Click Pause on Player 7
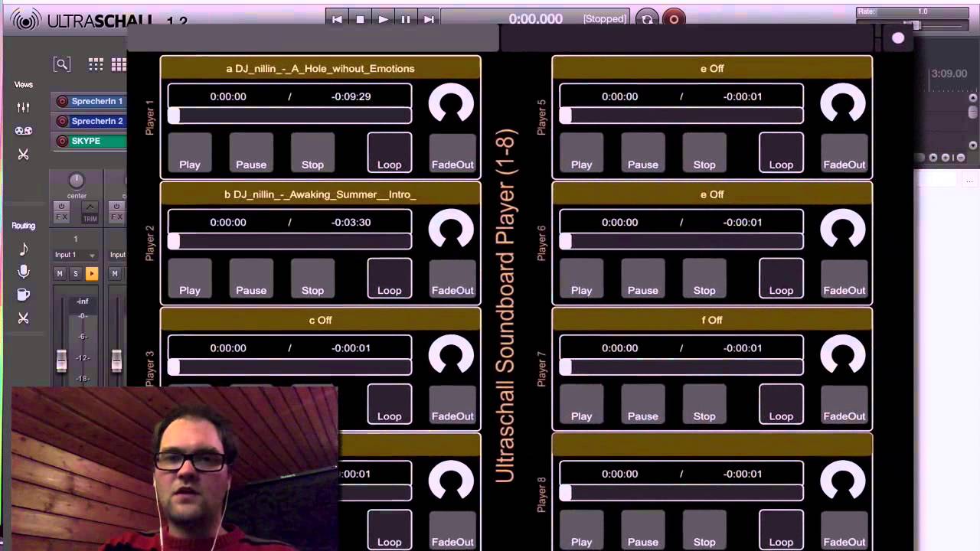Image resolution: width=980 pixels, height=551 pixels. [x=643, y=404]
